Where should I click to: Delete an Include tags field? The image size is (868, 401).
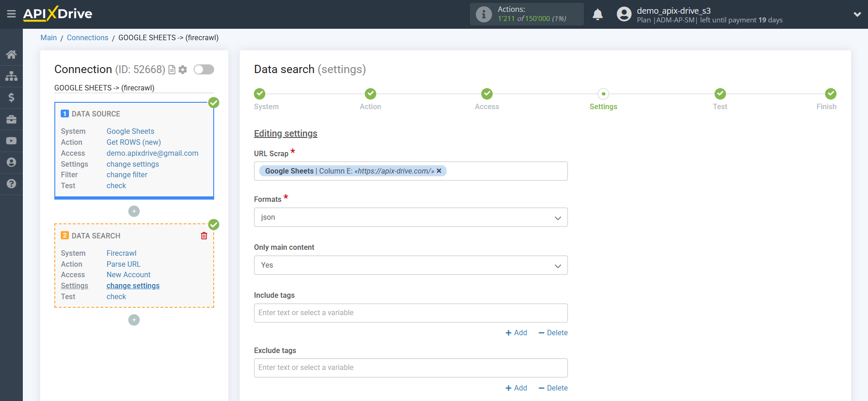[x=553, y=333]
